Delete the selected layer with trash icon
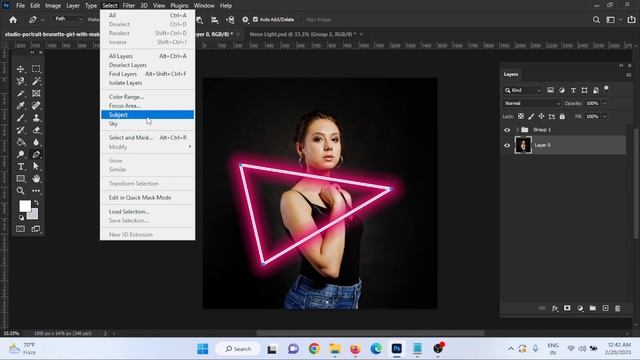The width and height of the screenshot is (640, 360). [618, 308]
